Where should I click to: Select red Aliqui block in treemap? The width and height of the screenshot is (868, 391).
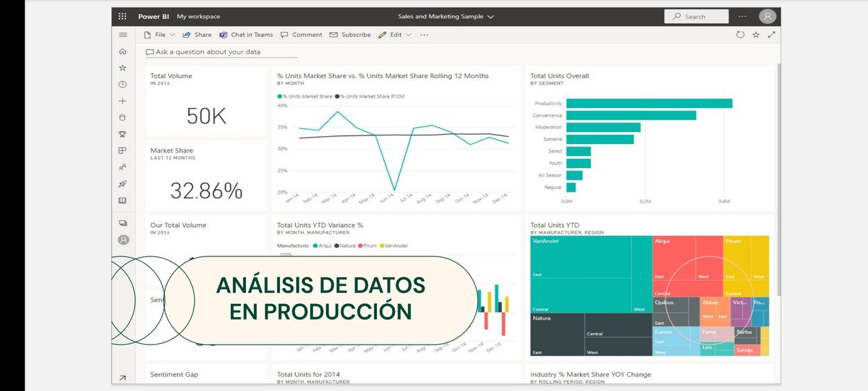click(x=687, y=266)
